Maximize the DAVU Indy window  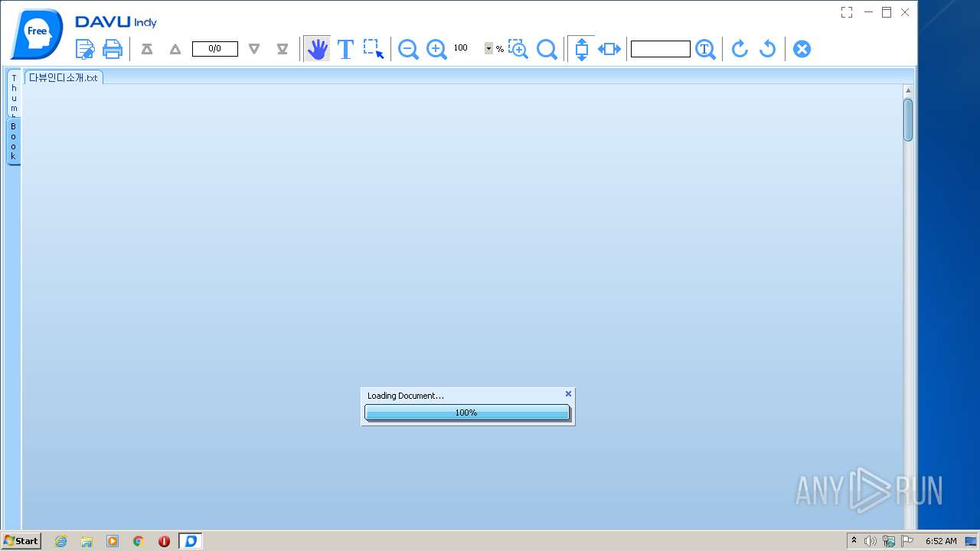click(887, 12)
